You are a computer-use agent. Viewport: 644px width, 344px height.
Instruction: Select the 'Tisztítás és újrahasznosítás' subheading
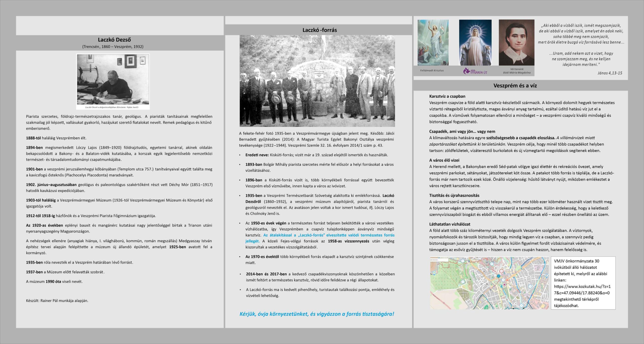[x=454, y=195]
